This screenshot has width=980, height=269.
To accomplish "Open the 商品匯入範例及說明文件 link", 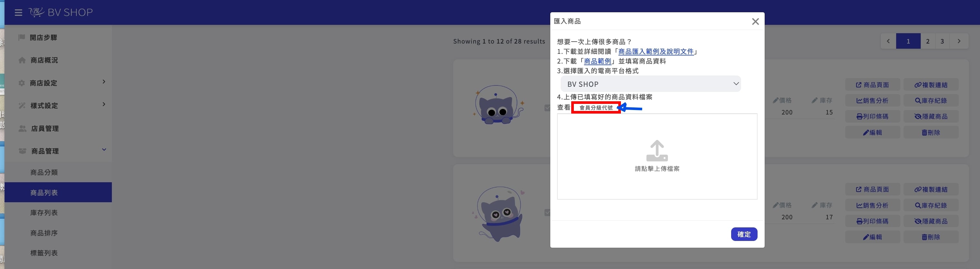I will tap(656, 51).
